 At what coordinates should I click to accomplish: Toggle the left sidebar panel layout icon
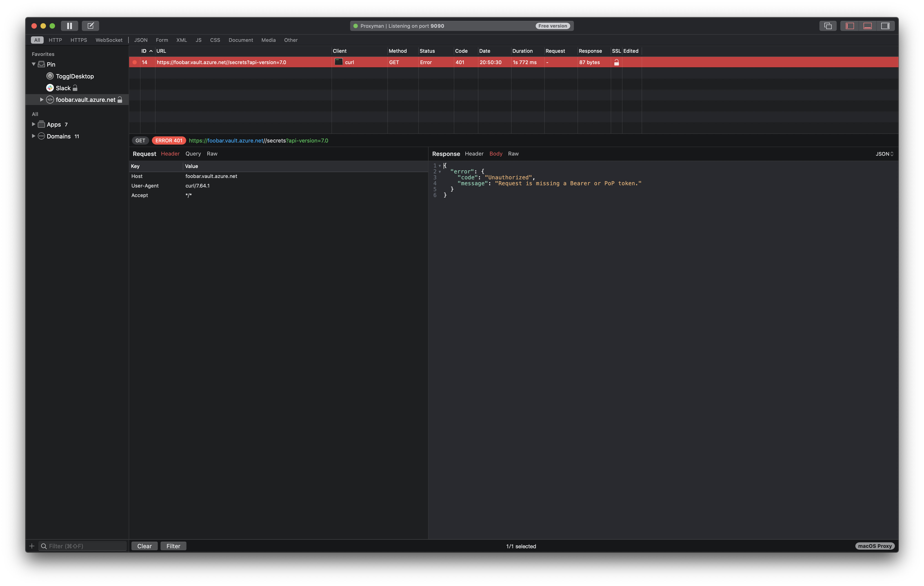(x=849, y=26)
